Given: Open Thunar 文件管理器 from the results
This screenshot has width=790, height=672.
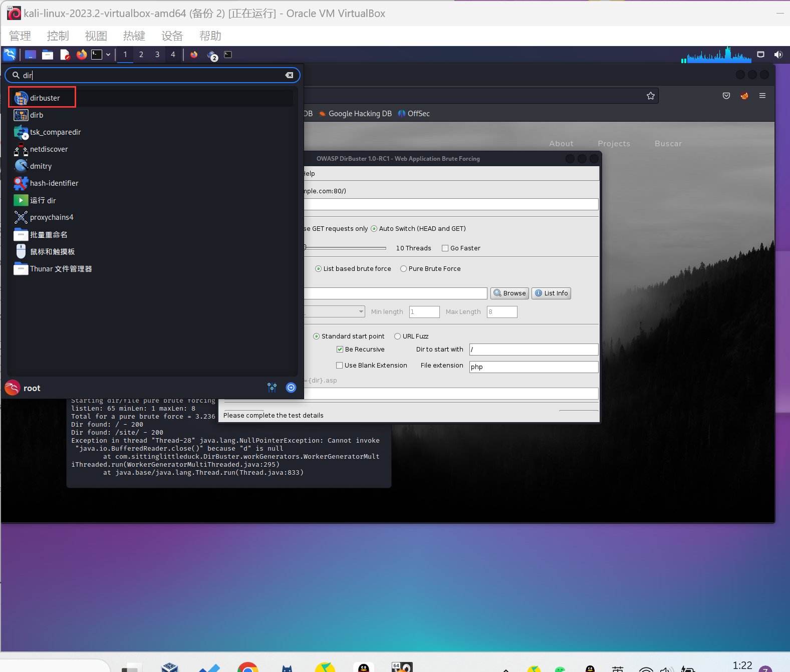Looking at the screenshot, I should pyautogui.click(x=153, y=269).
